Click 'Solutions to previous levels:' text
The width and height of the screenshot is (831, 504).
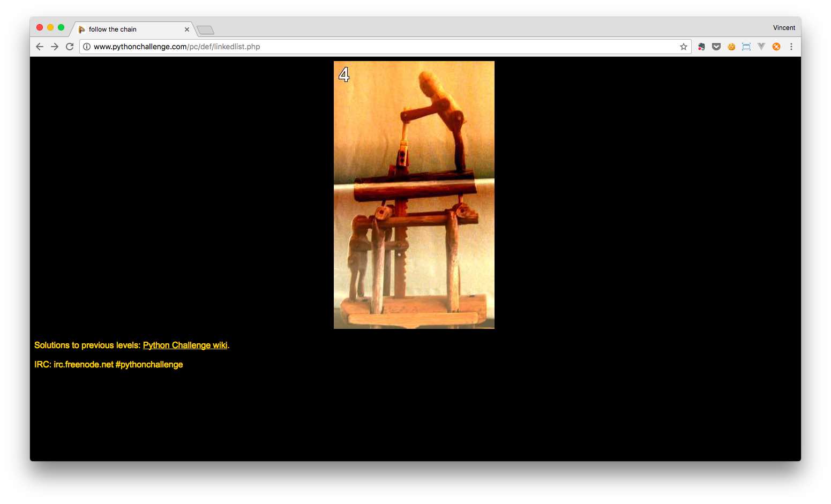point(87,345)
